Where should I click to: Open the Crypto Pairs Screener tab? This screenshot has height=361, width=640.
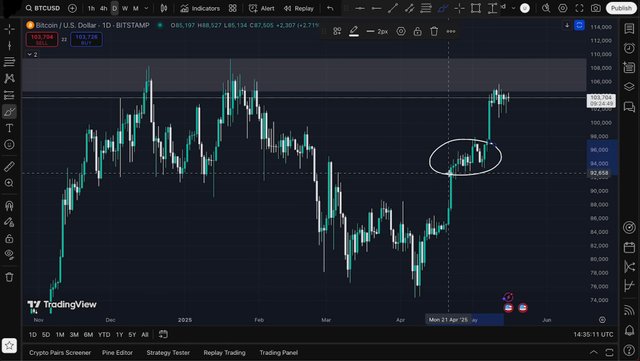[x=60, y=353]
